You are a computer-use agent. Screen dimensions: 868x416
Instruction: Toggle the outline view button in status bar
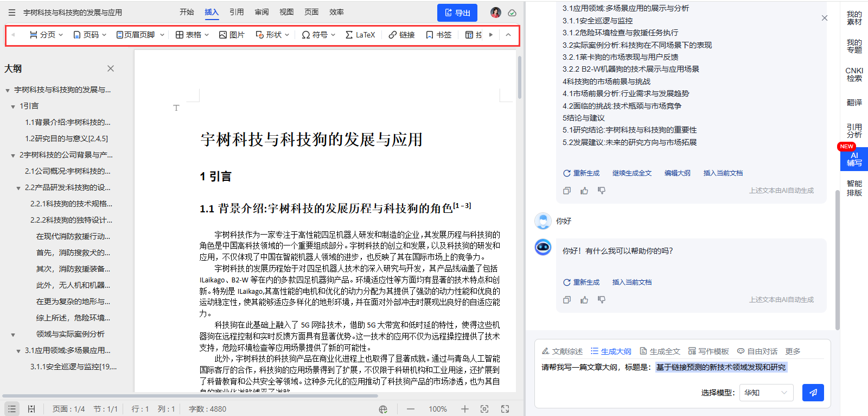(12, 409)
